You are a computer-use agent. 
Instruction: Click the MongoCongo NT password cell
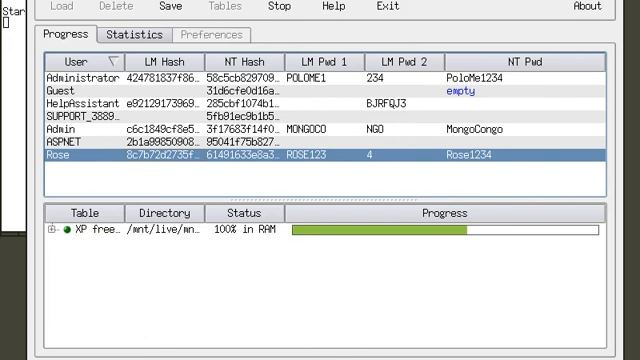tap(474, 129)
